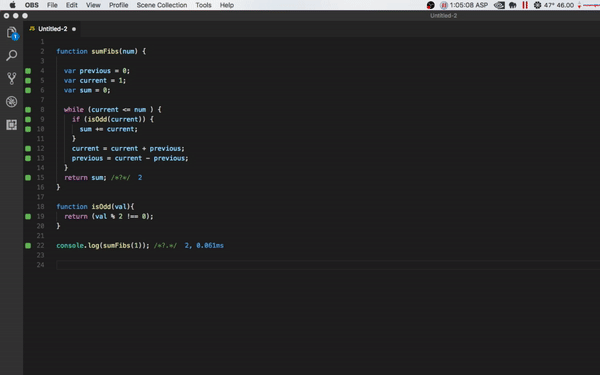Click green coverage marker on line 15
Image resolution: width=600 pixels, height=375 pixels.
(28, 178)
